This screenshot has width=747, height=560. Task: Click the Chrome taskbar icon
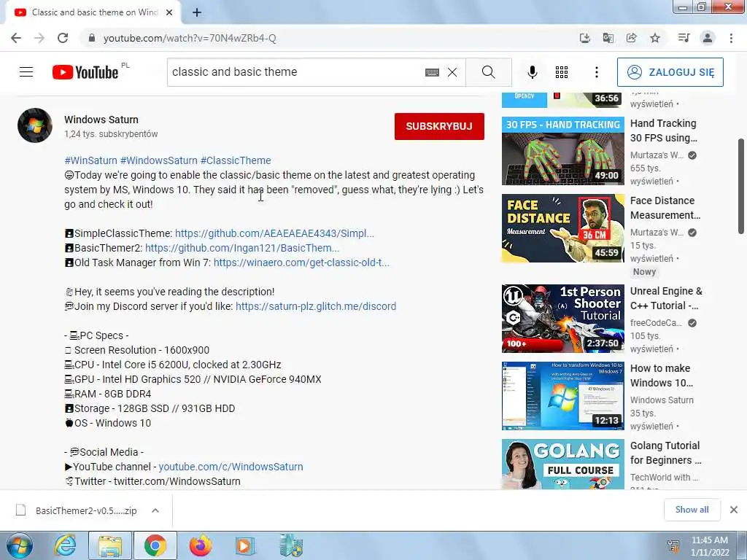click(155, 545)
